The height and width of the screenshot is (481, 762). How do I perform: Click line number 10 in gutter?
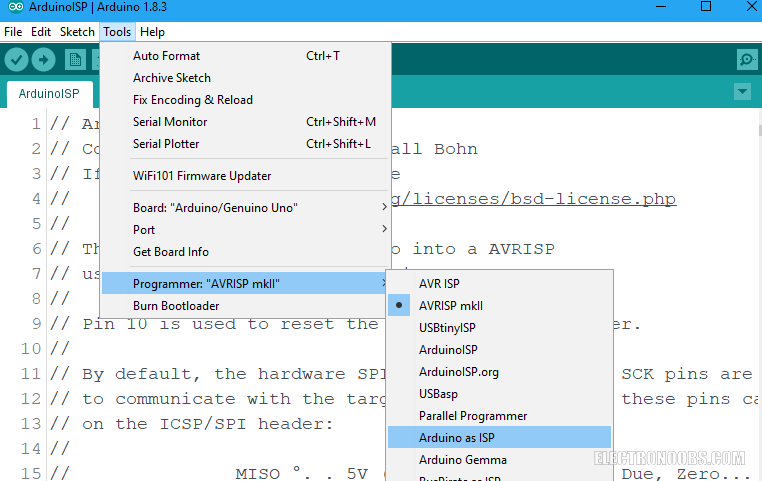click(x=31, y=349)
